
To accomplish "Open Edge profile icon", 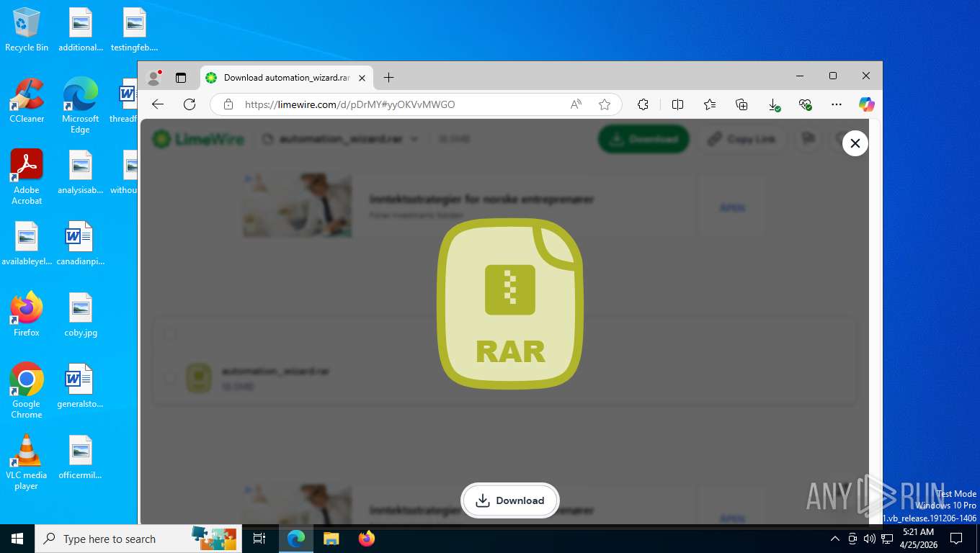I will 153,77.
